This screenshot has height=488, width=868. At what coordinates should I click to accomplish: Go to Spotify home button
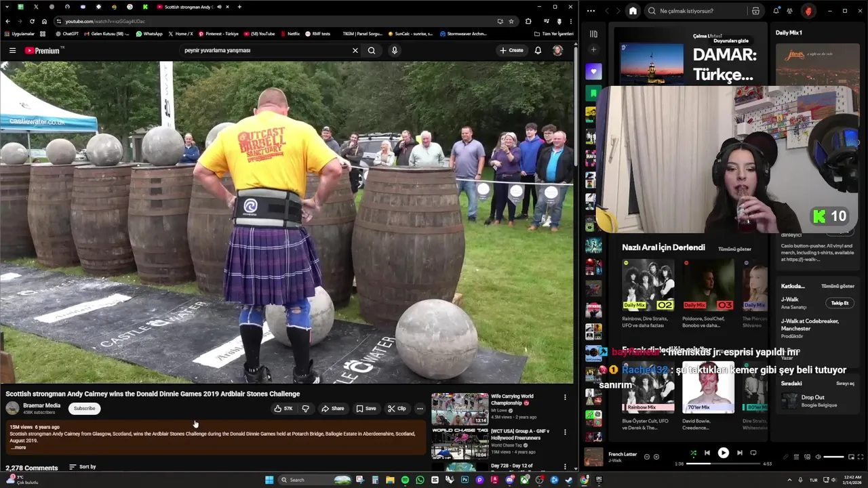[x=633, y=11]
